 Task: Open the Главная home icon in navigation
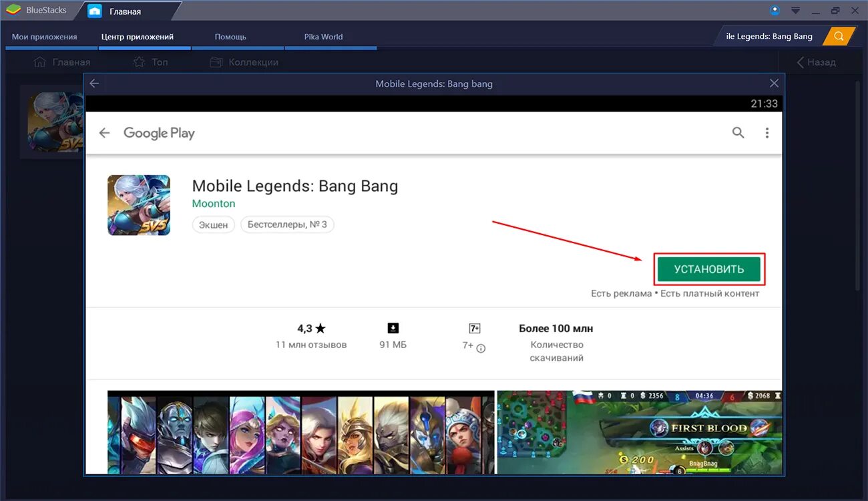click(x=39, y=61)
